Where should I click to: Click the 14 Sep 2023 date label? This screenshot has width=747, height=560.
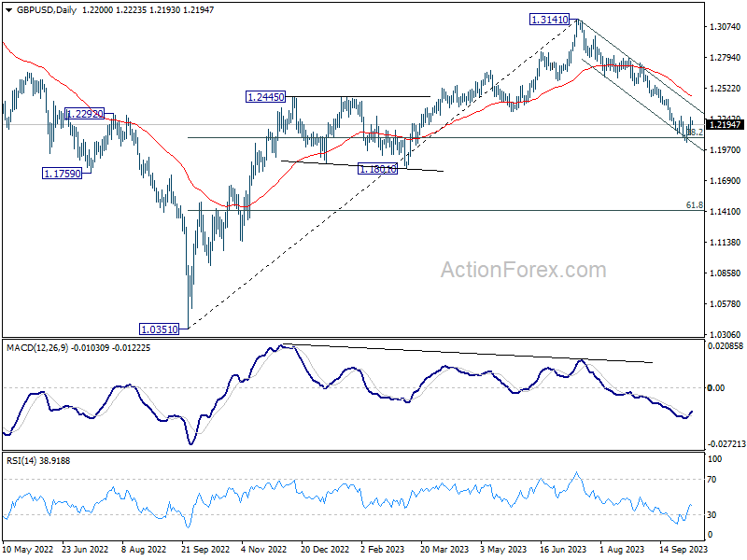pos(684,550)
